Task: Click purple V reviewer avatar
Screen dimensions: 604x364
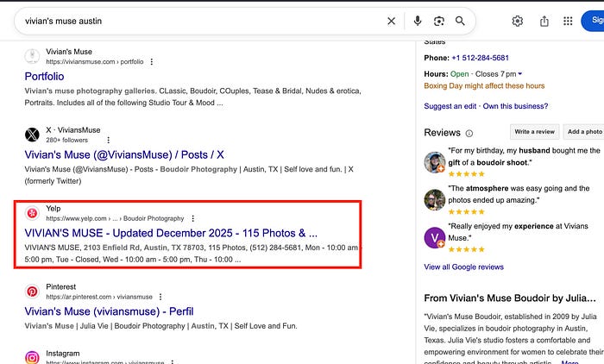Action: point(435,238)
